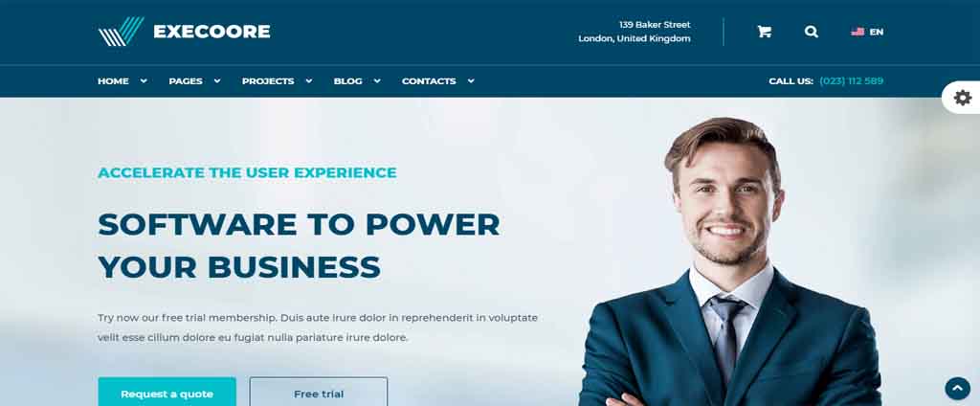Image resolution: width=980 pixels, height=406 pixels.
Task: Click the Execoore striped logo
Action: (122, 32)
